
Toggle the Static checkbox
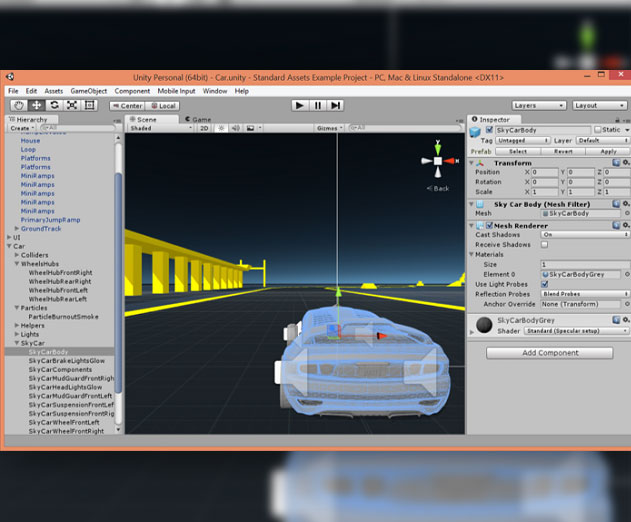pos(598,130)
